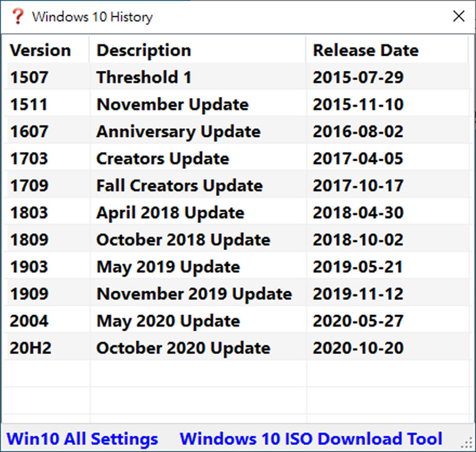476x452 pixels.
Task: Select version 1903 cell
Action: (x=29, y=267)
